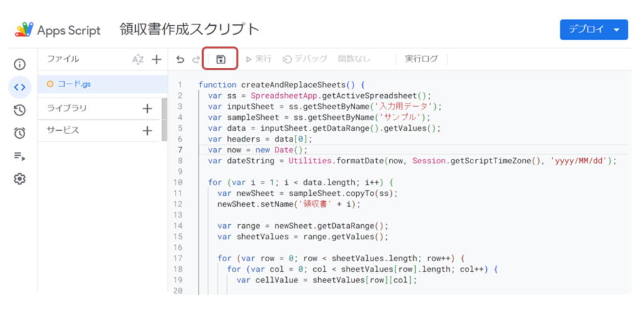This screenshot has height=309, width=644.
Task: Open the 実行ログ execution log
Action: [421, 59]
